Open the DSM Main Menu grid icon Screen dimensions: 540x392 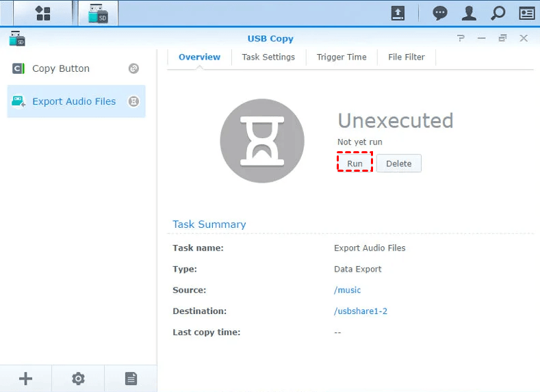coord(43,13)
